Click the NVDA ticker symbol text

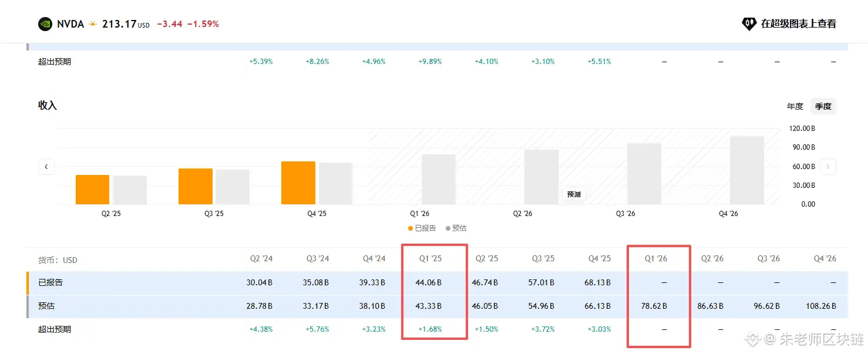(x=70, y=24)
